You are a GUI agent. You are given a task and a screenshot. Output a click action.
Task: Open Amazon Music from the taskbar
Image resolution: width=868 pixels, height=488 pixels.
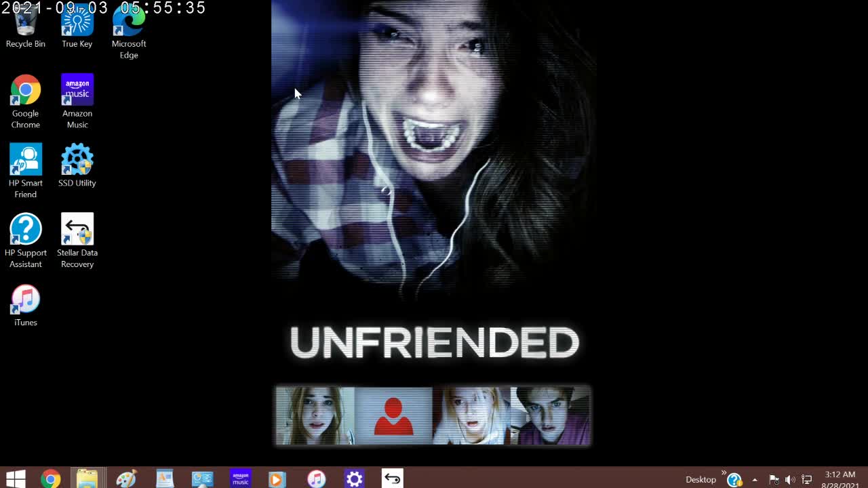pos(241,479)
